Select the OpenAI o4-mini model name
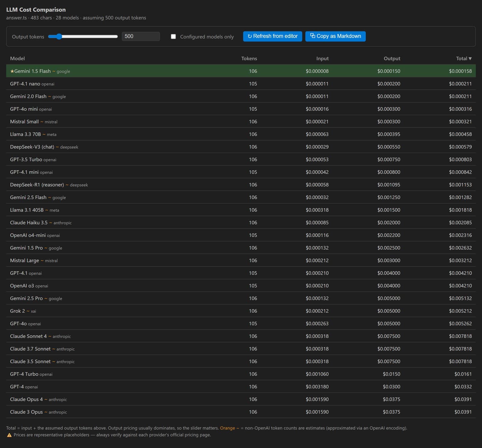 coord(28,235)
